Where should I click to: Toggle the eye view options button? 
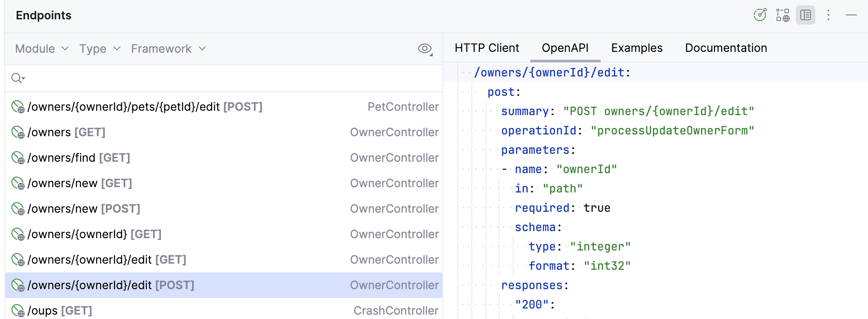[425, 49]
